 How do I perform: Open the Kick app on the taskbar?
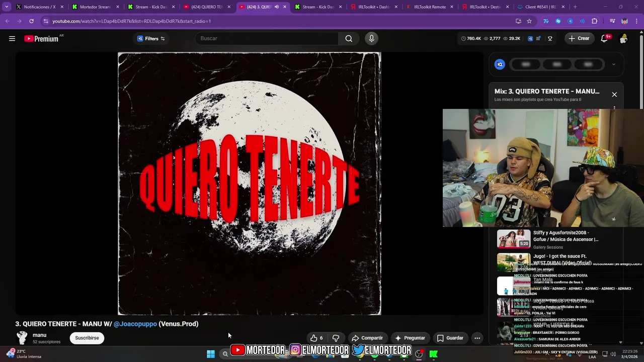tap(433, 354)
